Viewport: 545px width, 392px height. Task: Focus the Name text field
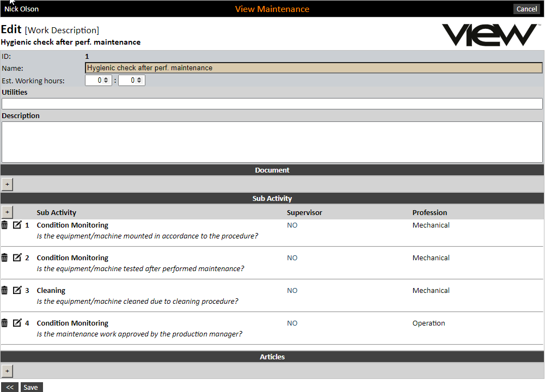coord(314,68)
